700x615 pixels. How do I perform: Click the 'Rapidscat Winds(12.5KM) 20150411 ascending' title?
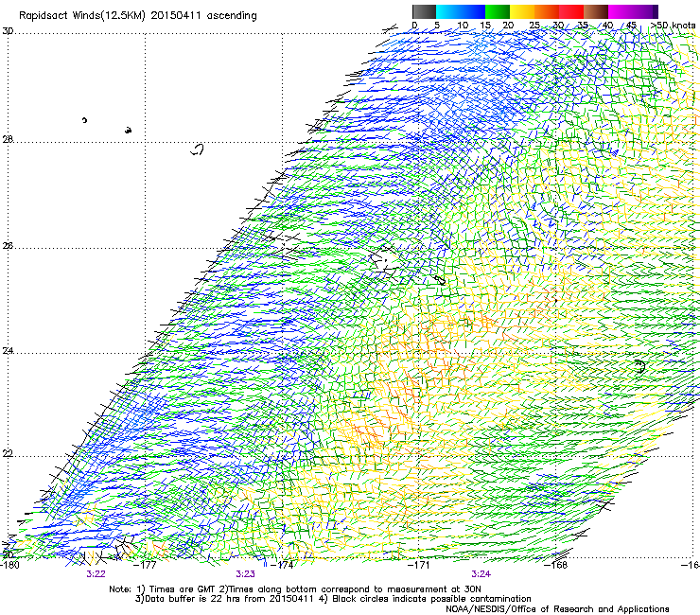pos(138,16)
